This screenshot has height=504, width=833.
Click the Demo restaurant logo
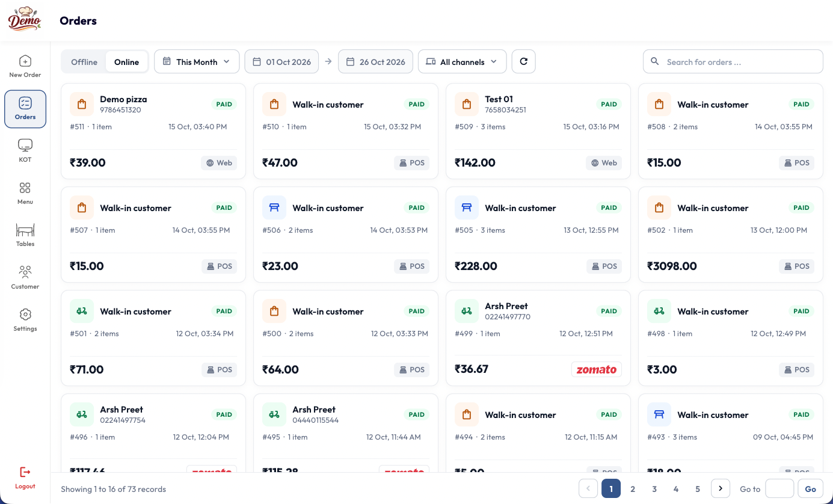(x=25, y=19)
